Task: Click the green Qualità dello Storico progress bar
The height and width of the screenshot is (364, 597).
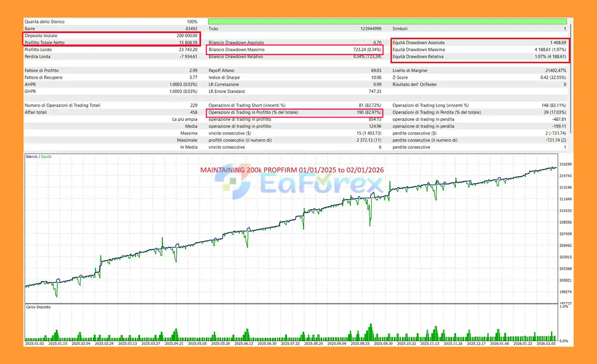Action: pos(387,21)
